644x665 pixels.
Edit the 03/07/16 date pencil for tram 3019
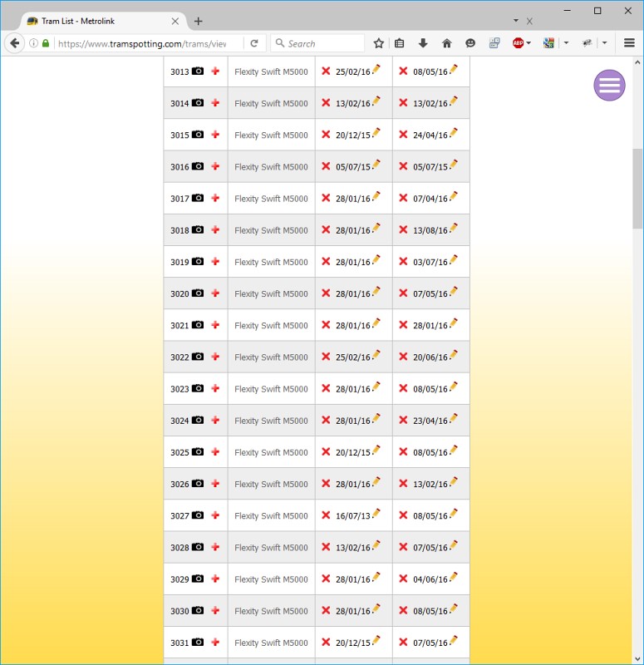click(x=454, y=260)
